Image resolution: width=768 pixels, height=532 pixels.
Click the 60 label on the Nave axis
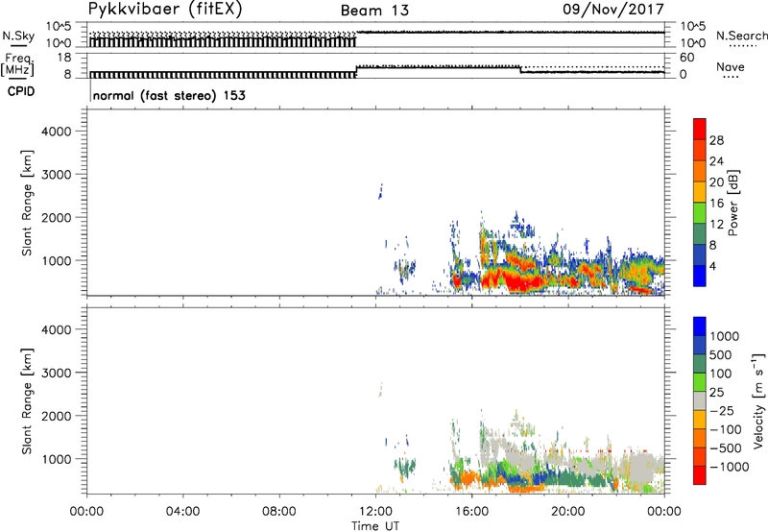coord(686,58)
